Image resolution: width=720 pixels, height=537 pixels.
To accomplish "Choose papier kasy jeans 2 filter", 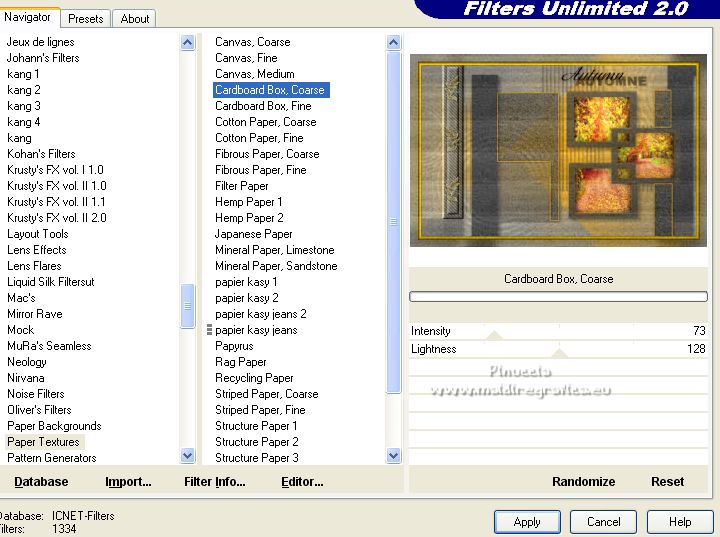I will coord(261,314).
